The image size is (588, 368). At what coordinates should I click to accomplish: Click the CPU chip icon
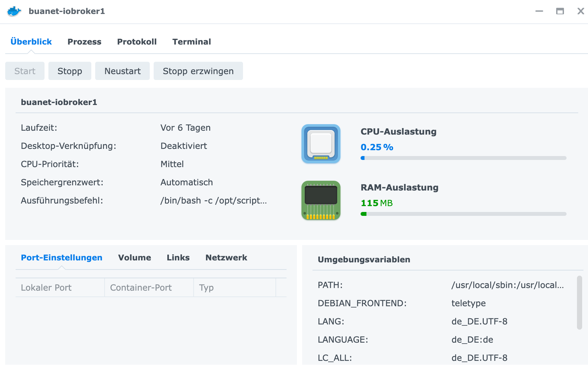pyautogui.click(x=321, y=144)
